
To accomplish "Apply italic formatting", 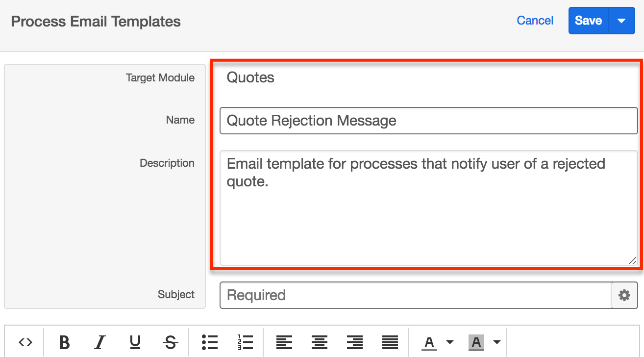I will pyautogui.click(x=100, y=342).
